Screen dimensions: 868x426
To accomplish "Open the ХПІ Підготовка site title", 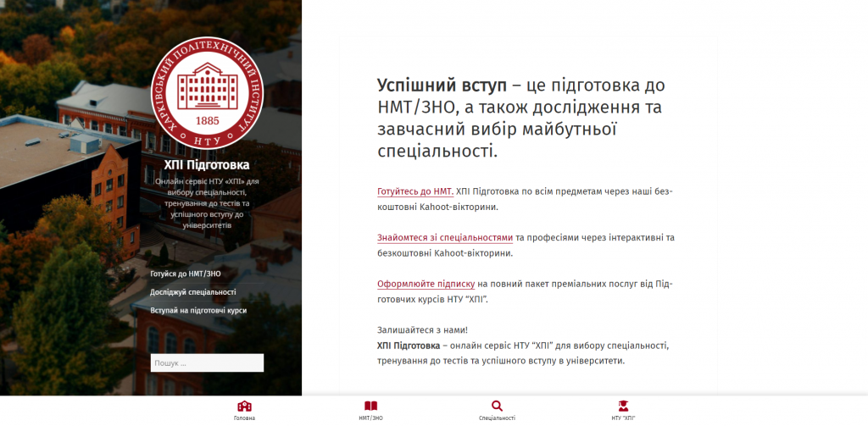I will coord(207,165).
